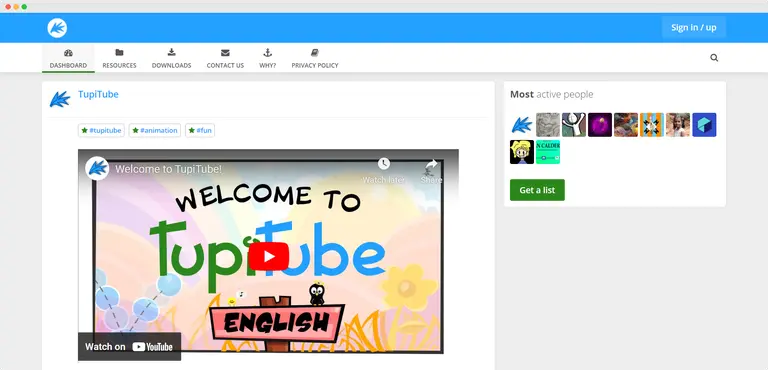
Task: Open the orange and blue striped avatar
Action: (x=652, y=125)
